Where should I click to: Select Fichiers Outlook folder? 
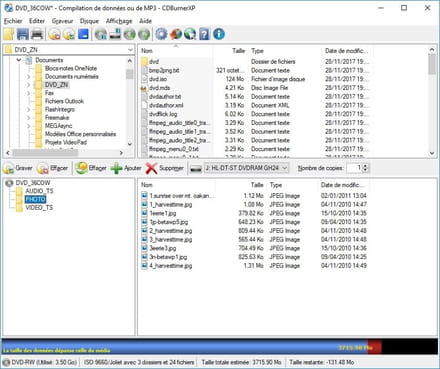tap(64, 101)
